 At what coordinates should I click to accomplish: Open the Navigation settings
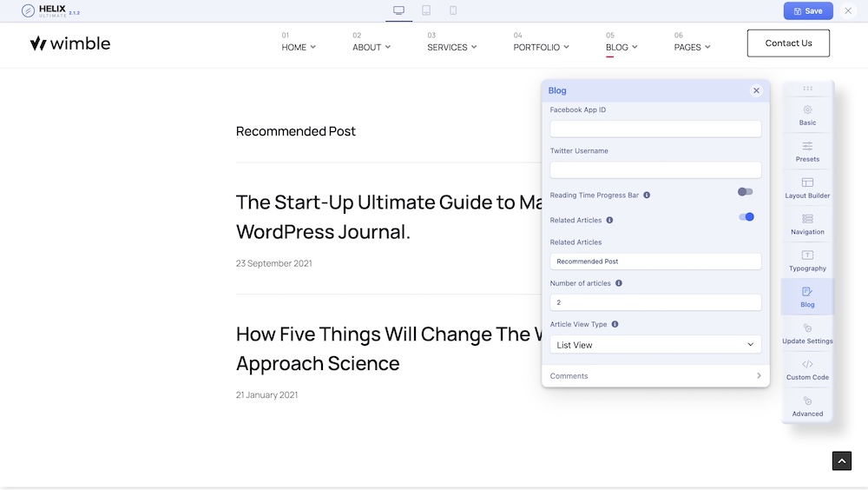point(807,225)
